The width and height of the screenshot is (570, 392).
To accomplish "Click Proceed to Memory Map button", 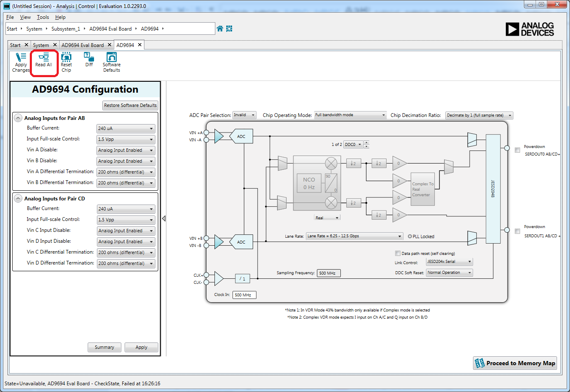I will coord(515,363).
